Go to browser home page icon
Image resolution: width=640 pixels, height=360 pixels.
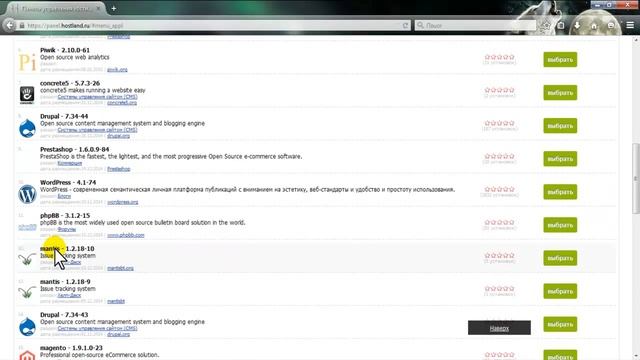(x=594, y=26)
